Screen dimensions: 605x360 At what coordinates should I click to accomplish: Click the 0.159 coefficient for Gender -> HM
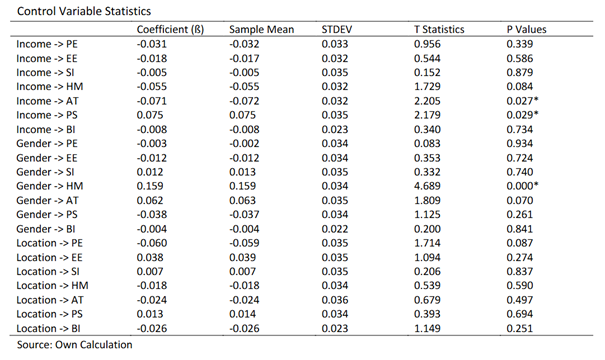point(150,186)
